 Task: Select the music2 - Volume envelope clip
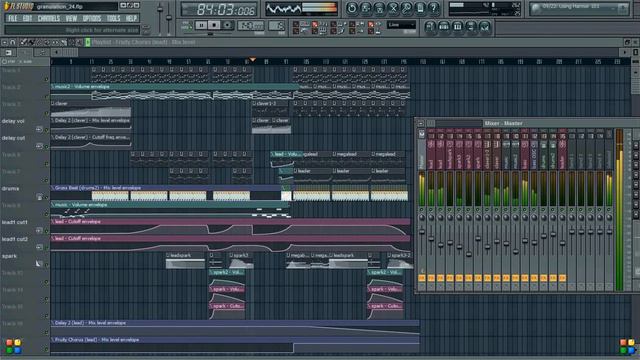pos(175,87)
